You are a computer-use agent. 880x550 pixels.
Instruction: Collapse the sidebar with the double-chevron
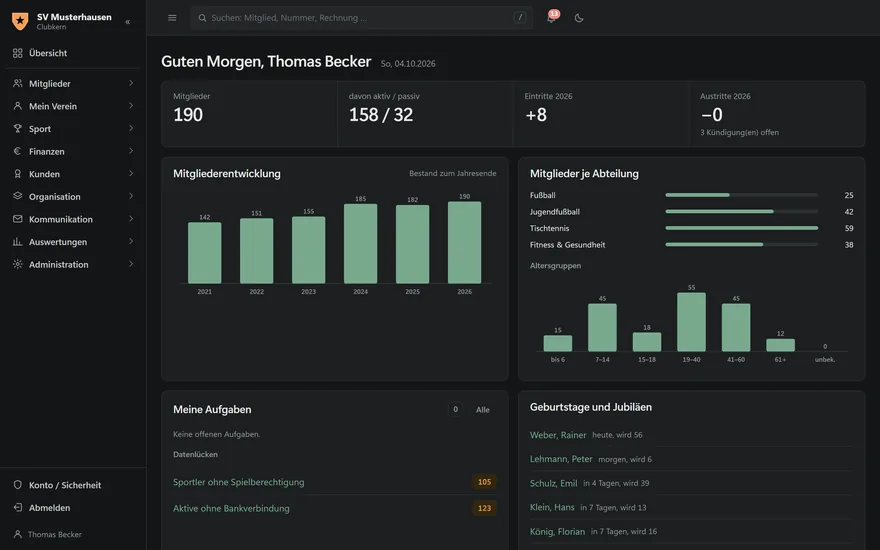[x=128, y=22]
